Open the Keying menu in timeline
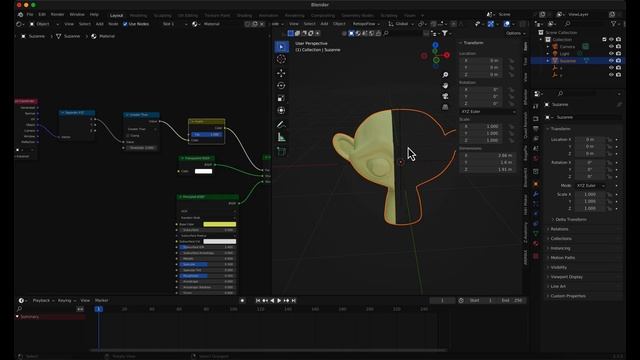 (66, 300)
